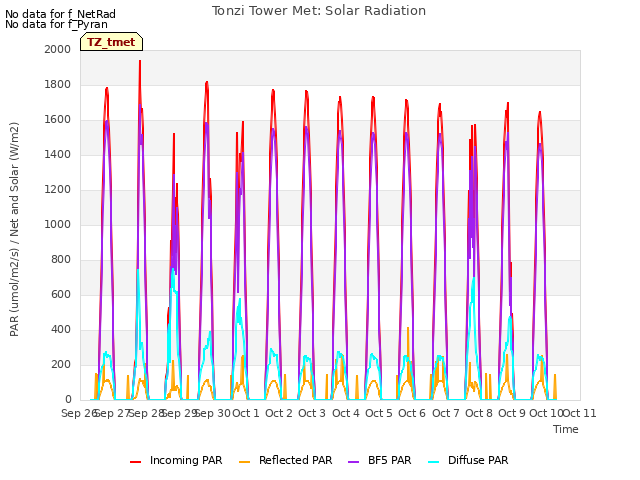Click the 600 y-axis tick label

pos(61,295)
